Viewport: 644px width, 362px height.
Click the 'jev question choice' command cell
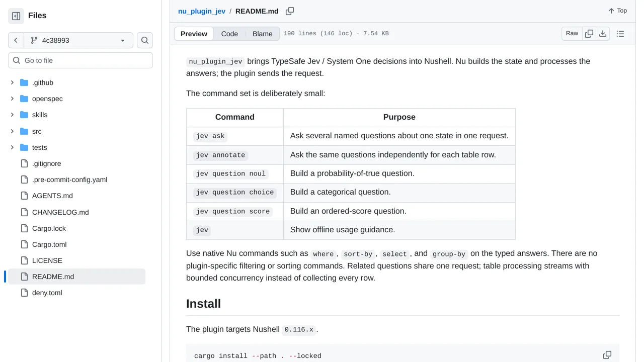(235, 193)
